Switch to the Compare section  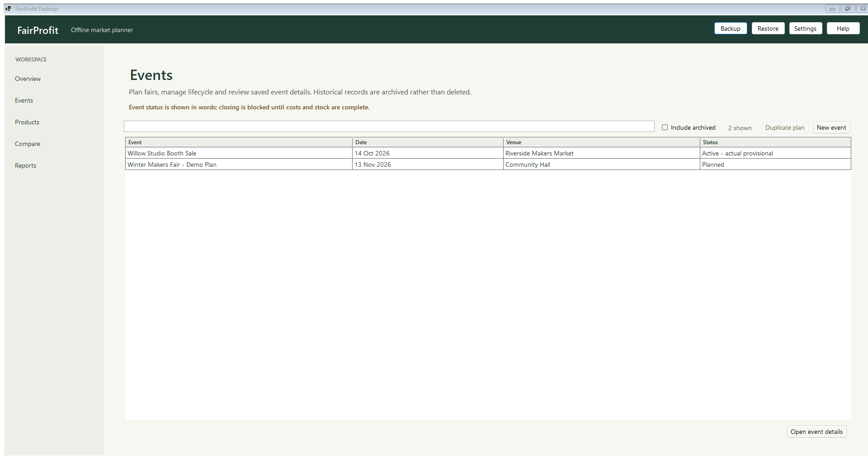click(x=28, y=144)
